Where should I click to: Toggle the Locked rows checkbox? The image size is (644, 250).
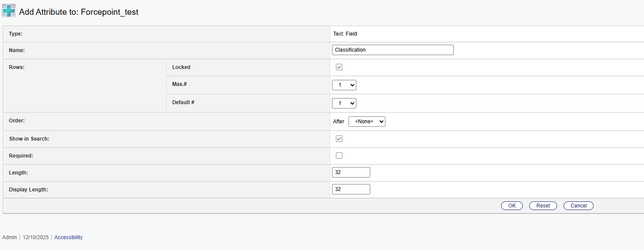339,67
